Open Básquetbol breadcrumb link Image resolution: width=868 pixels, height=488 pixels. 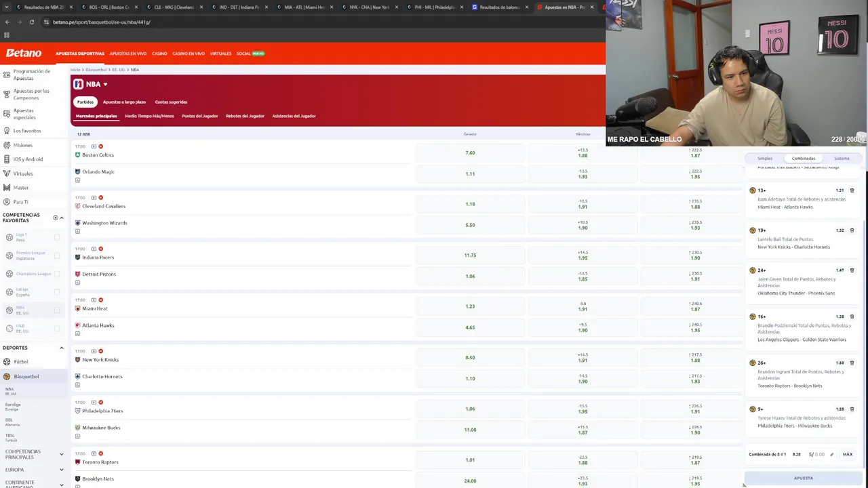click(x=96, y=70)
